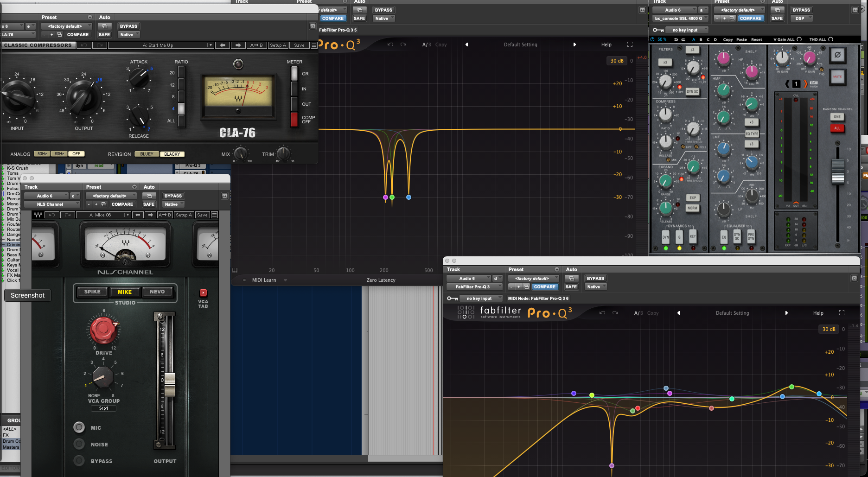868x477 pixels.
Task: Click the redo arrow in the front Pro-Q 3 window
Action: tap(615, 313)
